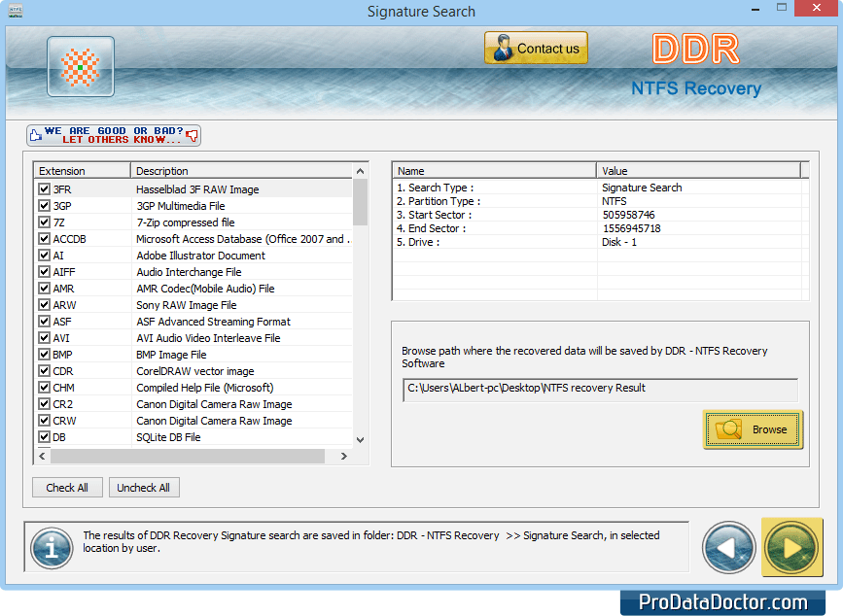Click the Value column header
843x616 pixels.
point(698,171)
